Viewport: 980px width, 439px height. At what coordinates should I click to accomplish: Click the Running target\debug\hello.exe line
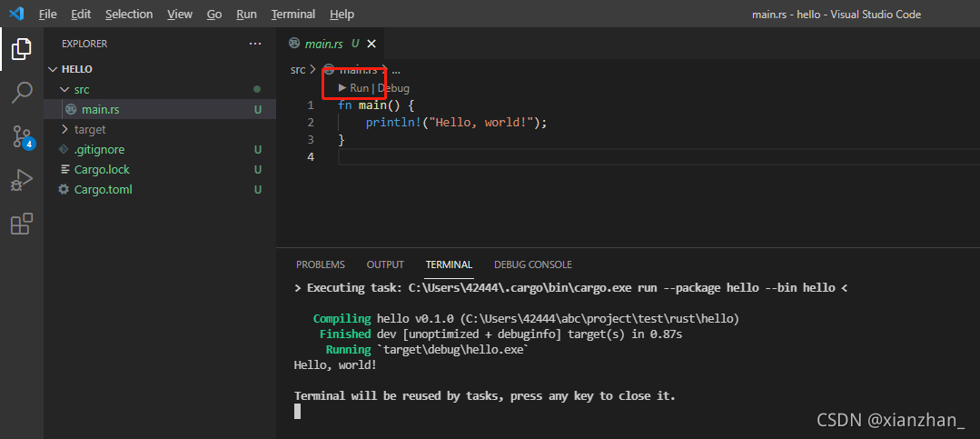click(x=428, y=350)
